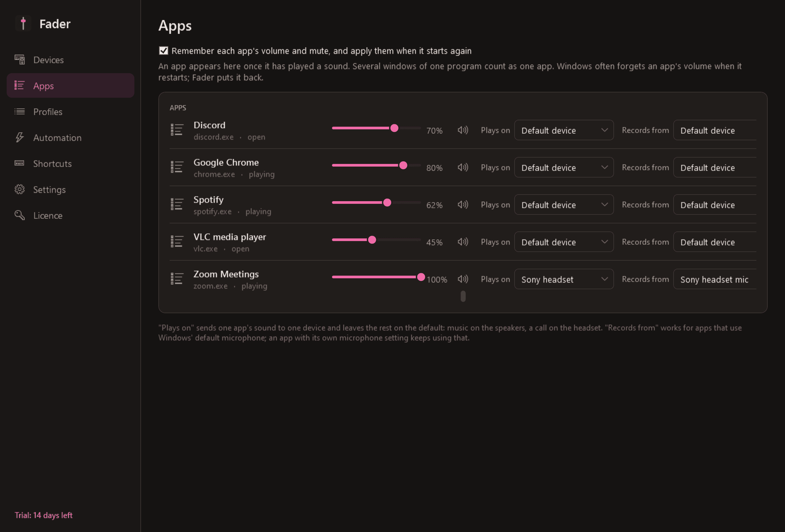Click the Discord row app icon
The height and width of the screenshot is (532, 785).
[x=177, y=130]
